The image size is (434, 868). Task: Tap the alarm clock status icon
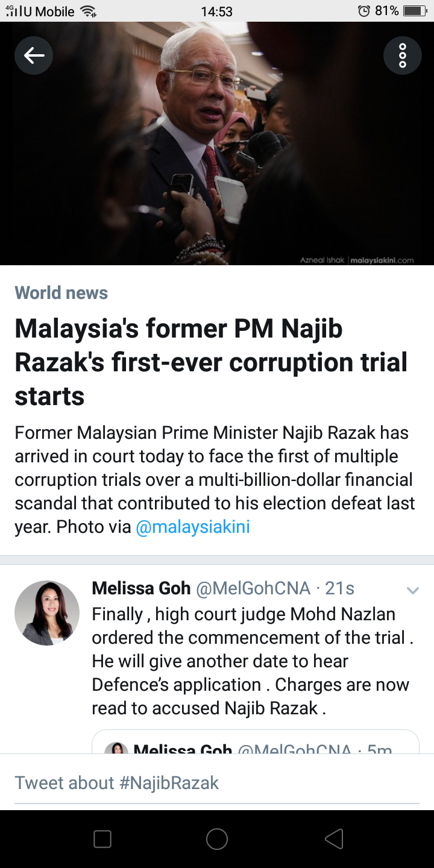(363, 11)
